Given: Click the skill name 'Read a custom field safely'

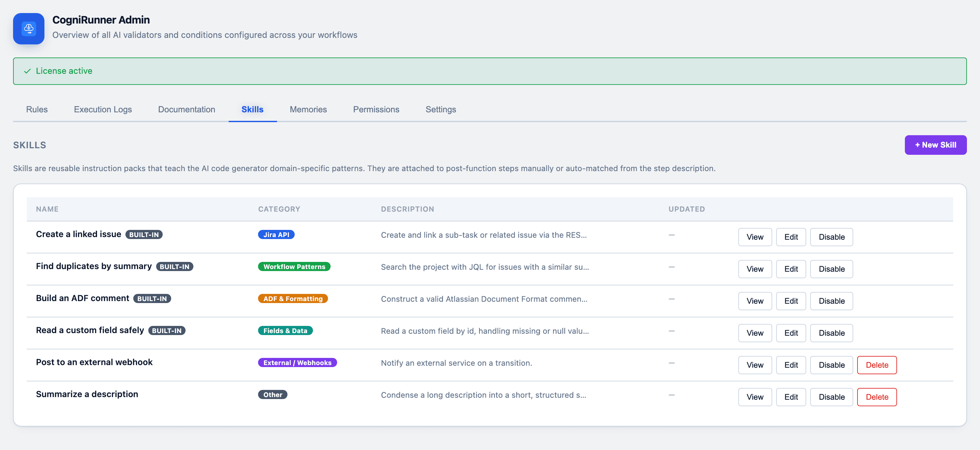Looking at the screenshot, I should 90,330.
